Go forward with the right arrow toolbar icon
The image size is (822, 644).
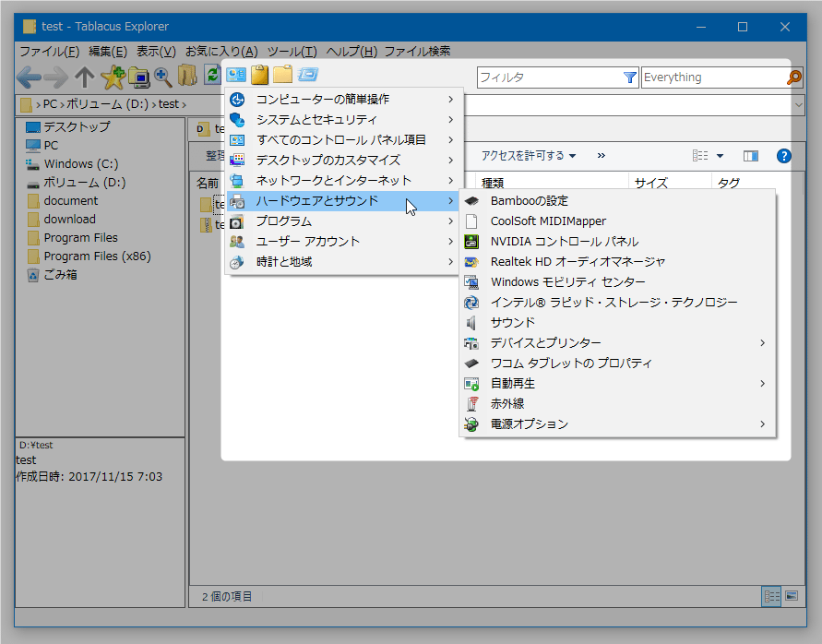56,78
